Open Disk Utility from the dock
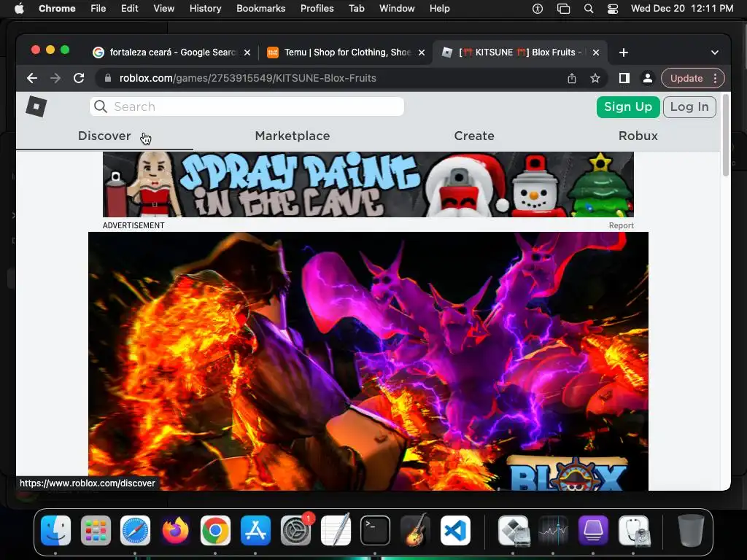Viewport: 747px width, 560px height. click(634, 531)
